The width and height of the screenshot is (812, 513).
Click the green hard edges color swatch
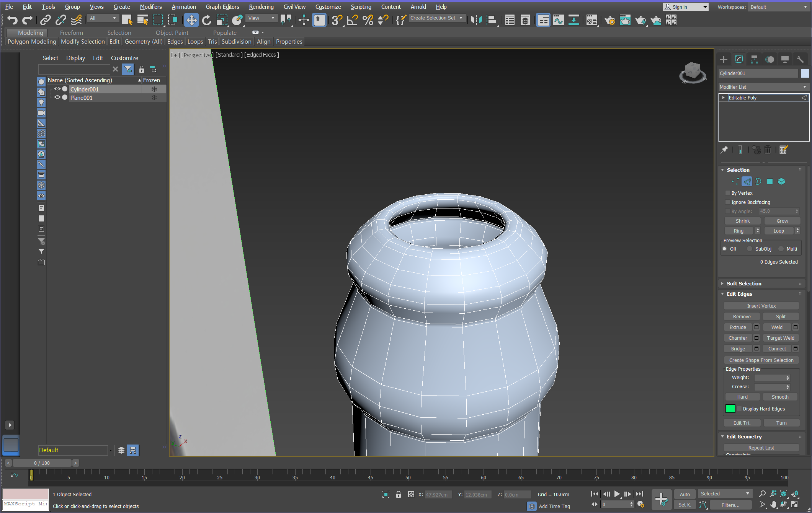[x=730, y=409]
